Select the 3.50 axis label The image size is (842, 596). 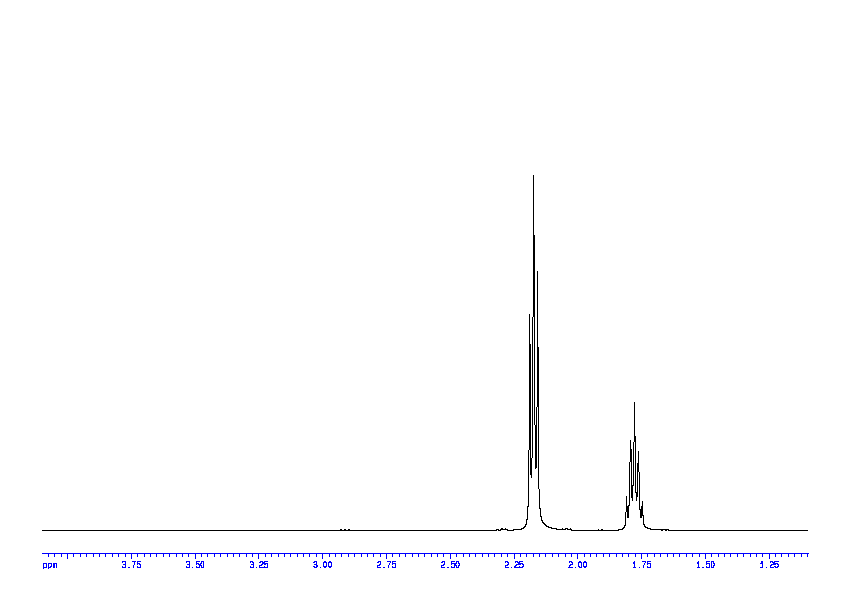195,565
